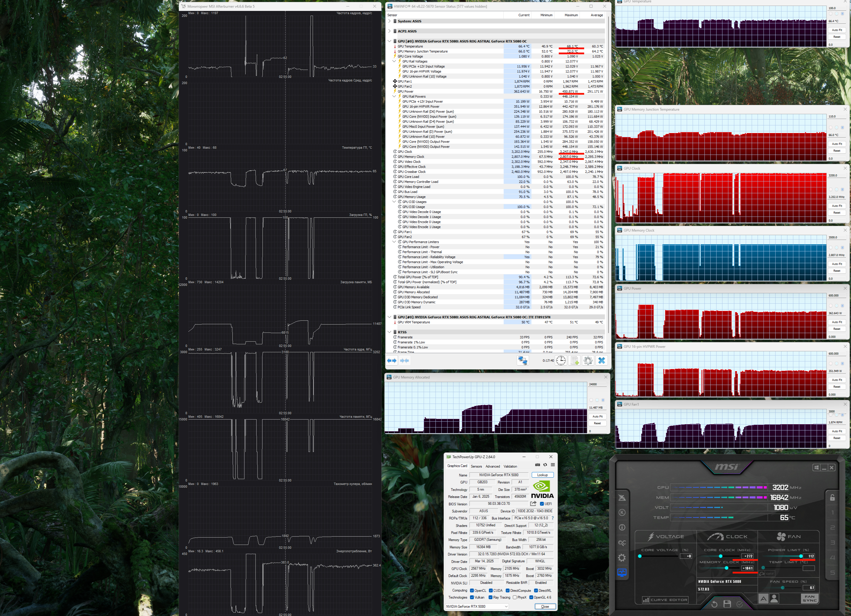The width and height of the screenshot is (851, 616).
Task: Click GPU-Z refresh icon
Action: point(545,465)
